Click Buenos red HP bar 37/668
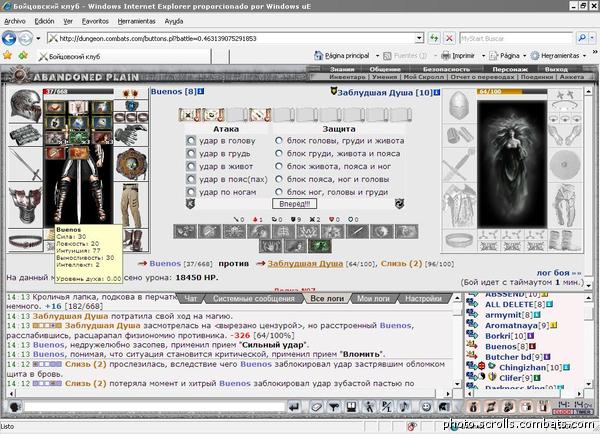Image resolution: width=600 pixels, height=434 pixels. tap(78, 91)
